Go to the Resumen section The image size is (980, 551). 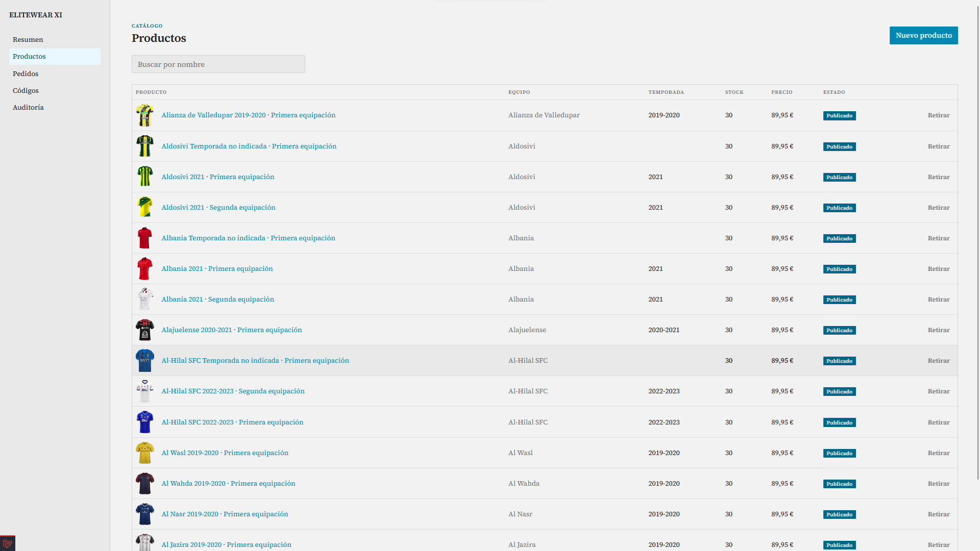click(x=55, y=39)
